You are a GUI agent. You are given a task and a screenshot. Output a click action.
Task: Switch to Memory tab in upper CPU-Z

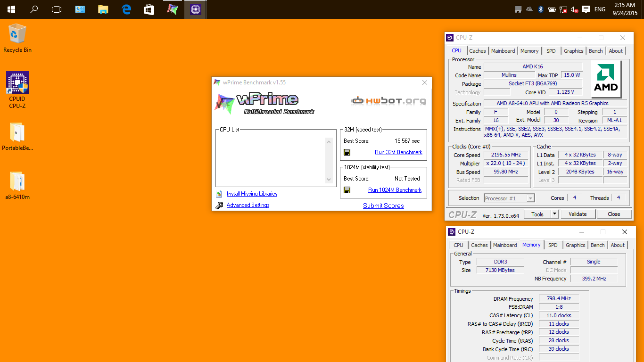(x=529, y=51)
